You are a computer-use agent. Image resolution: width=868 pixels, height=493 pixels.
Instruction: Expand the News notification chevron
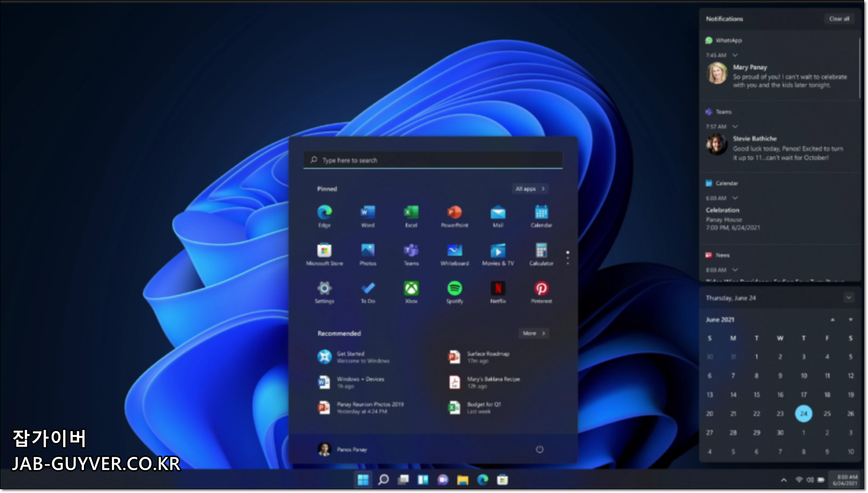735,270
